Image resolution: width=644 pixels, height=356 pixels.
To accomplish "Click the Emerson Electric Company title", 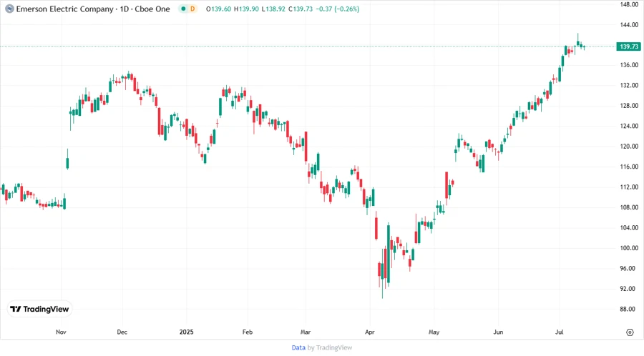I will (65, 9).
